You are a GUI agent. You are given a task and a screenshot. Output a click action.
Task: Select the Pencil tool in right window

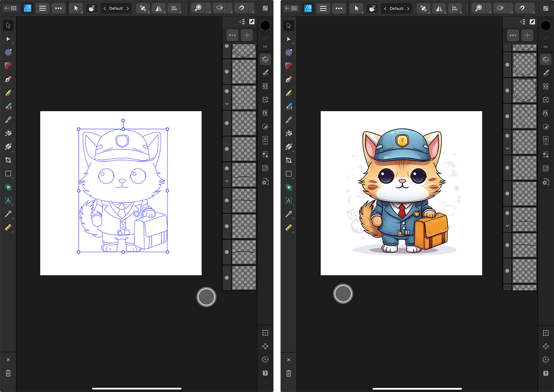coord(289,93)
